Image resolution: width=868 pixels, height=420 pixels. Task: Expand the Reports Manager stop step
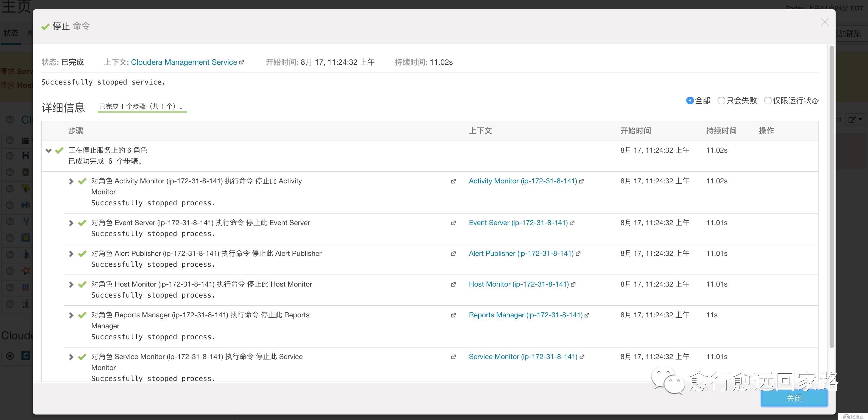[x=71, y=315]
